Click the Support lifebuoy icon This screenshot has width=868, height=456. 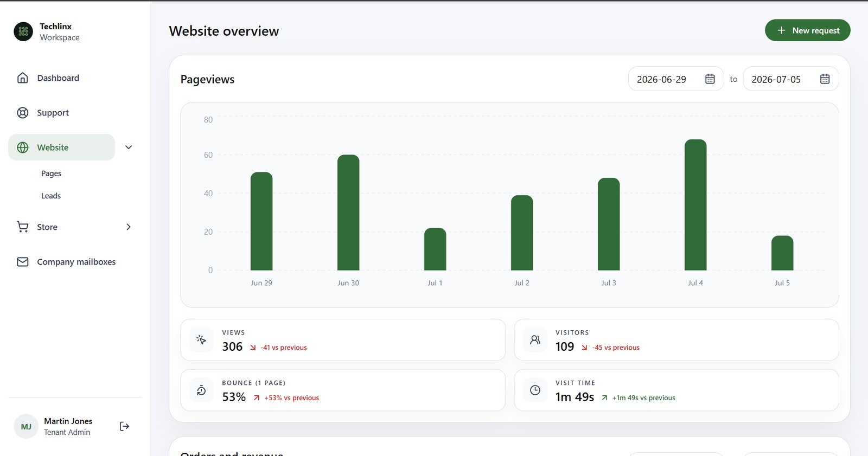click(x=23, y=113)
